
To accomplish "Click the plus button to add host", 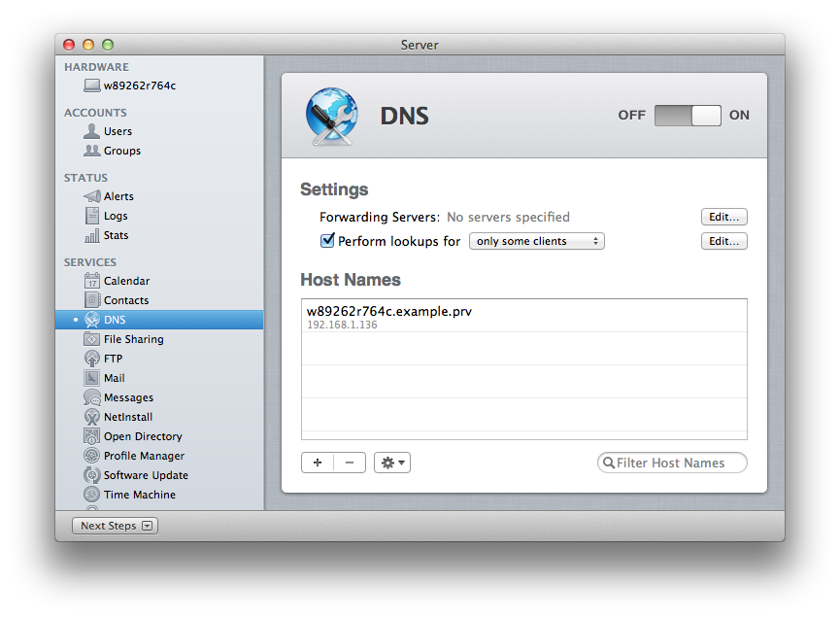I will (x=318, y=463).
